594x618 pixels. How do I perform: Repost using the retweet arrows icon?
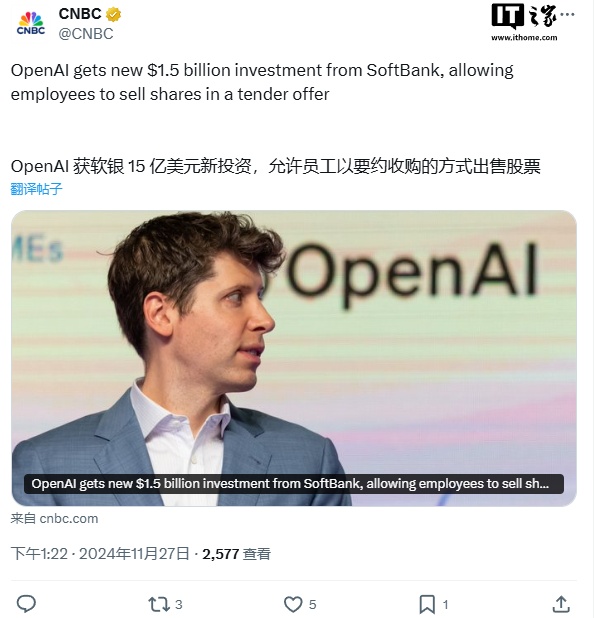tap(158, 604)
